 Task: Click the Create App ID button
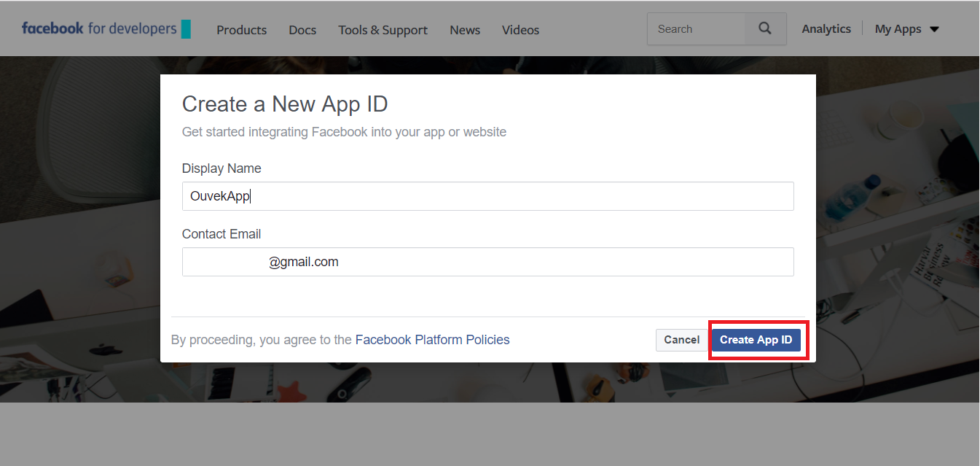(756, 340)
